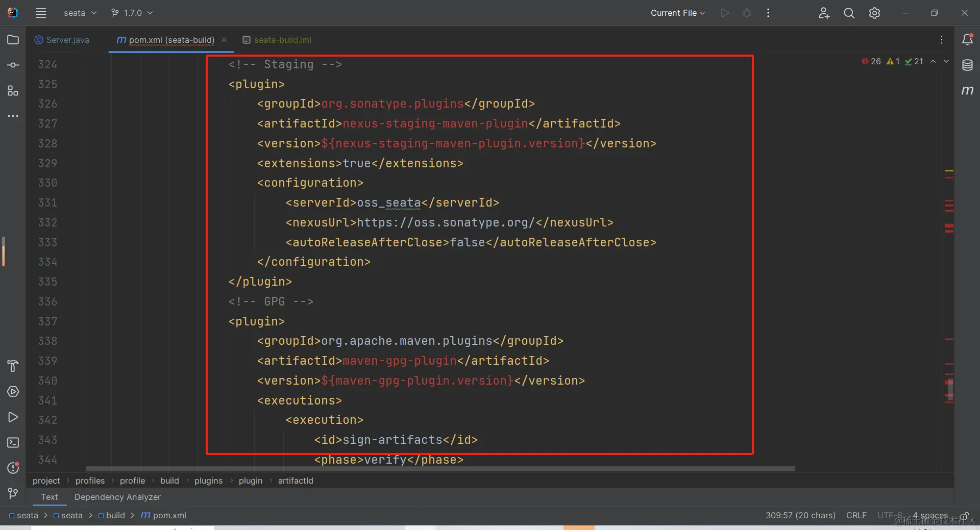Click the weak warnings count 21
The width and height of the screenshot is (980, 530).
point(914,61)
